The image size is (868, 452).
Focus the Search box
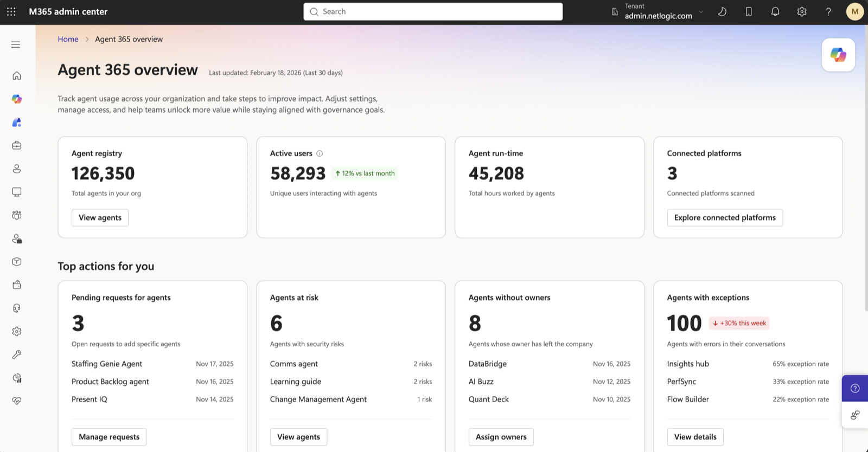(433, 11)
